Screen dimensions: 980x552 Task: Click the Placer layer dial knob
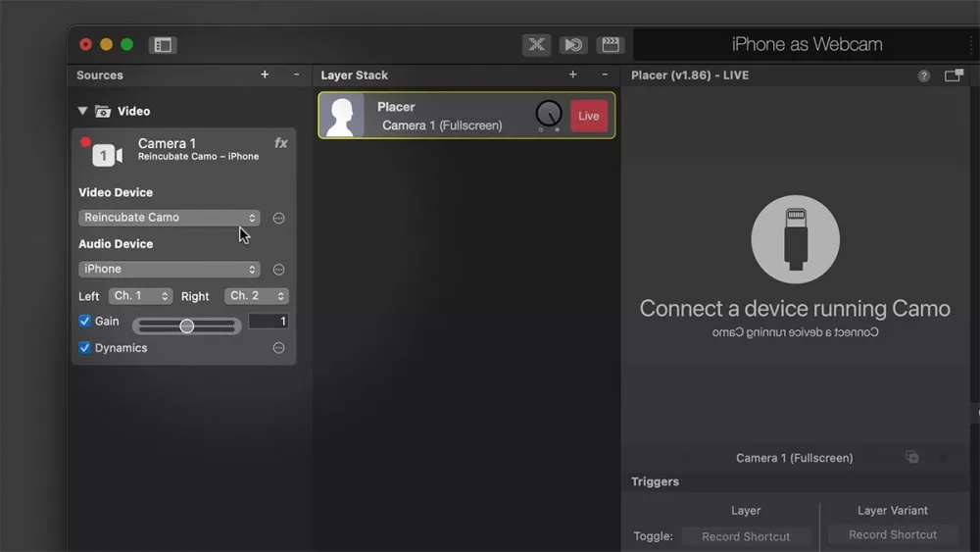(549, 114)
